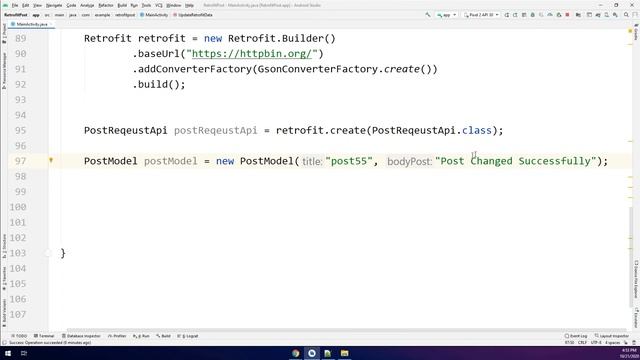This screenshot has height=360, width=640.
Task: Open the Logcat tool window
Action: point(188,336)
